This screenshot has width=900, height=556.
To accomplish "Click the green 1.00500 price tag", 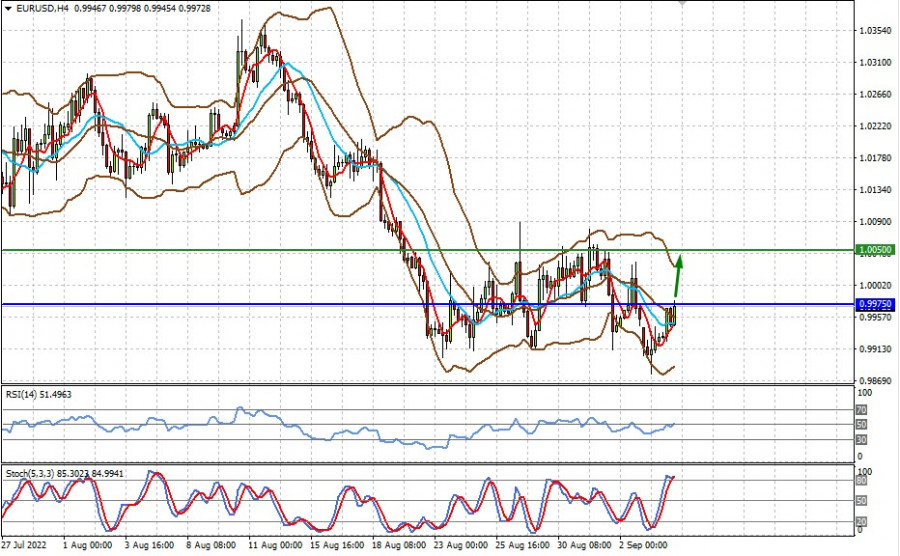I will (x=875, y=249).
